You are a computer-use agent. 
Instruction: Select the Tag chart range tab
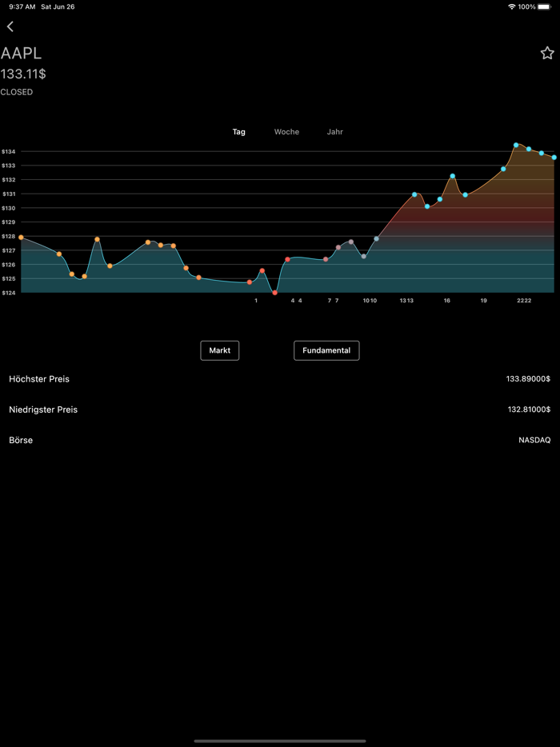click(238, 132)
